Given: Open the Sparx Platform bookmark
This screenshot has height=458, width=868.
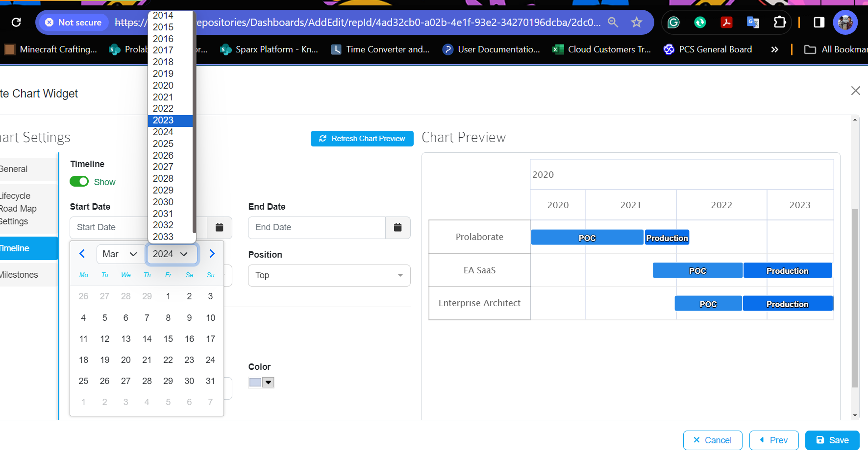Looking at the screenshot, I should (269, 49).
